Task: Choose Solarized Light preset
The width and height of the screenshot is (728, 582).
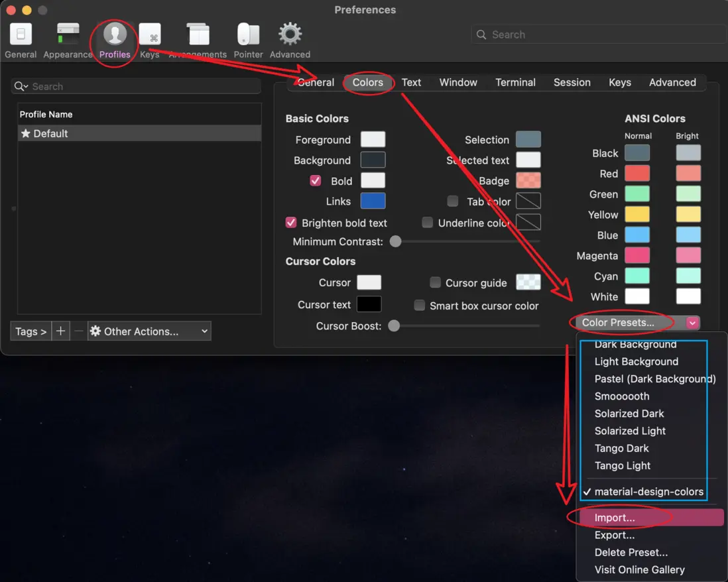Action: 651,431
